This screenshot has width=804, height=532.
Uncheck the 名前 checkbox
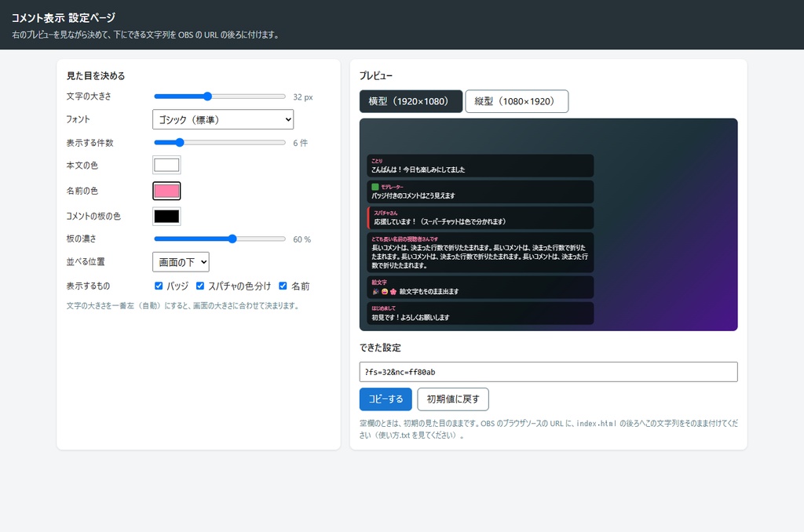coord(283,286)
